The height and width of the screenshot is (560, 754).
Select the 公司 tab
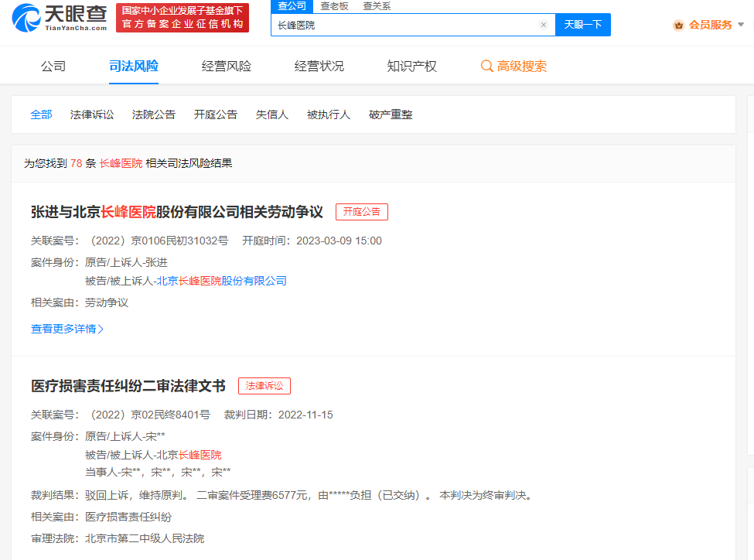coord(53,67)
